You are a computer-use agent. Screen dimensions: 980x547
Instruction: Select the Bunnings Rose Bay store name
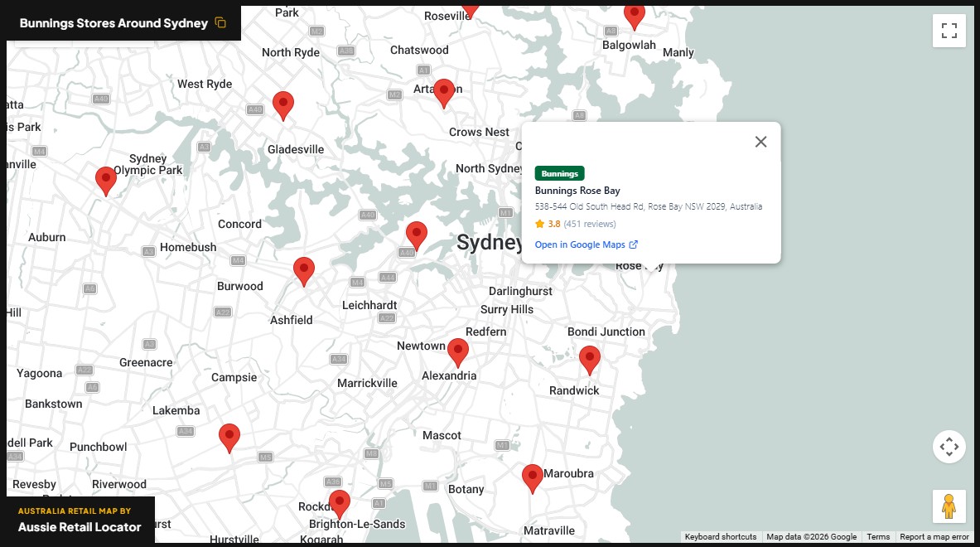pyautogui.click(x=577, y=191)
